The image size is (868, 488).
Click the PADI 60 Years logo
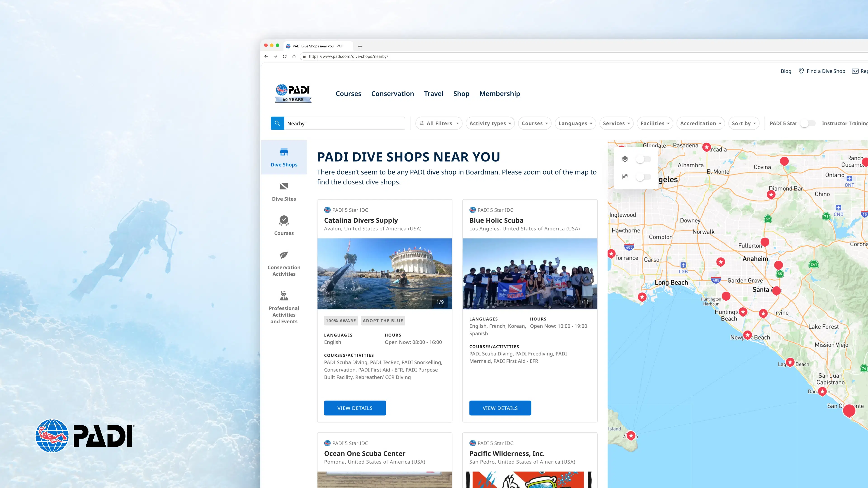pyautogui.click(x=293, y=93)
